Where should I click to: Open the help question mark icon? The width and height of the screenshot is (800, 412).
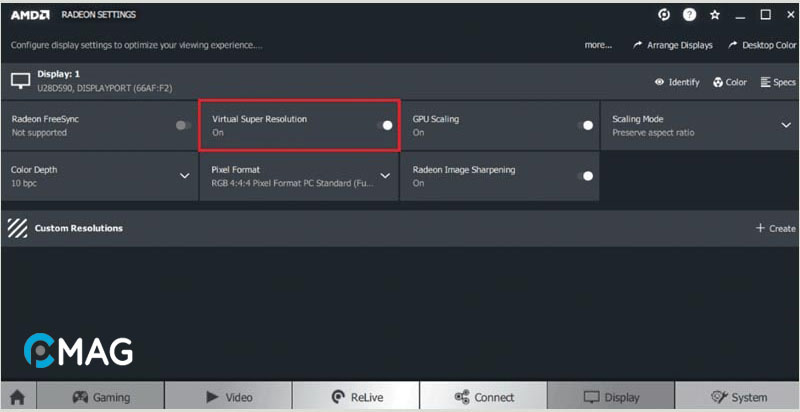click(689, 15)
